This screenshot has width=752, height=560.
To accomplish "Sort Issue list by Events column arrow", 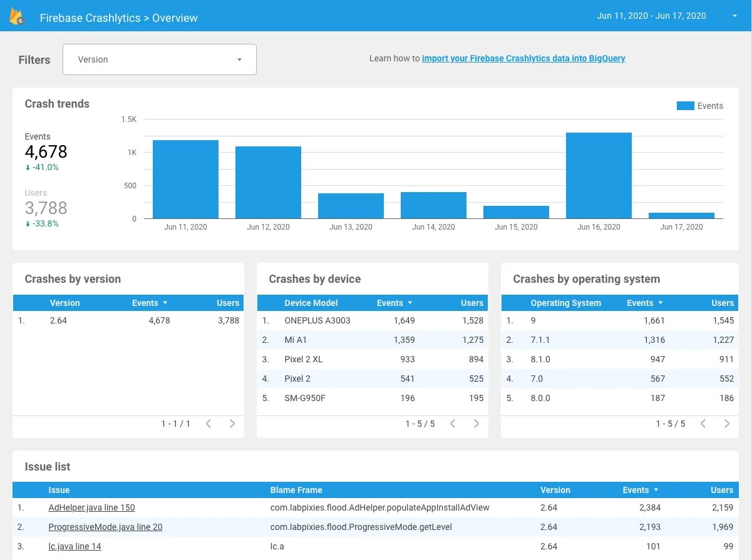I will 656,490.
